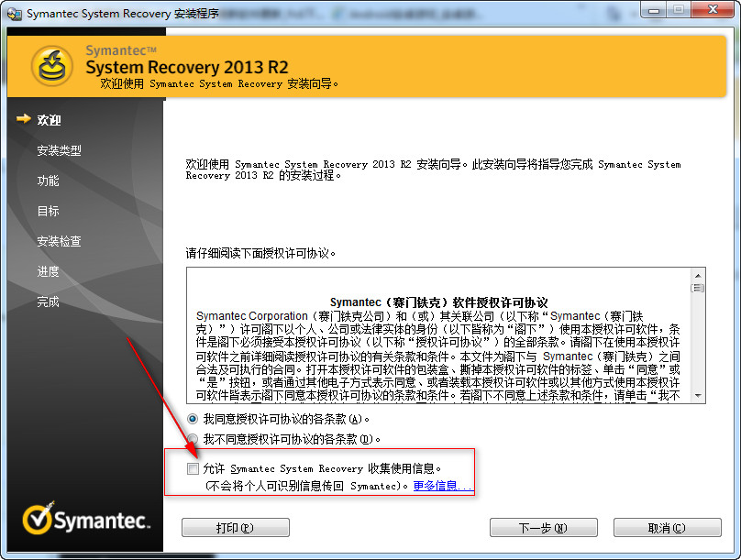Select the 安装类型 step in the sidebar

[59, 150]
